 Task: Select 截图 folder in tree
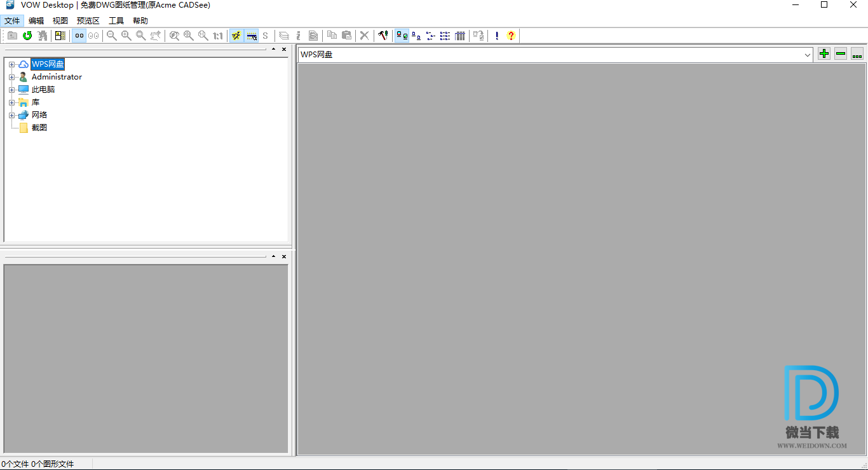(39, 128)
